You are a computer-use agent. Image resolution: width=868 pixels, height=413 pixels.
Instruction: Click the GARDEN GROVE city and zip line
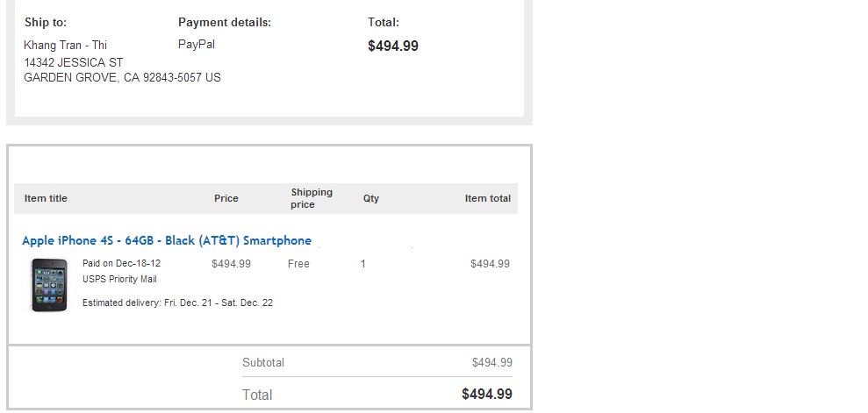tap(122, 77)
